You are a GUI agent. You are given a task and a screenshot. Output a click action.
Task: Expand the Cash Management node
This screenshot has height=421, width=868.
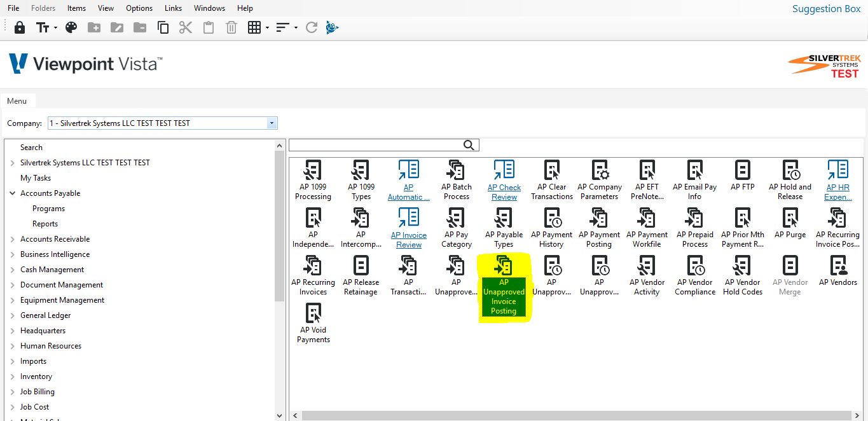(x=12, y=270)
